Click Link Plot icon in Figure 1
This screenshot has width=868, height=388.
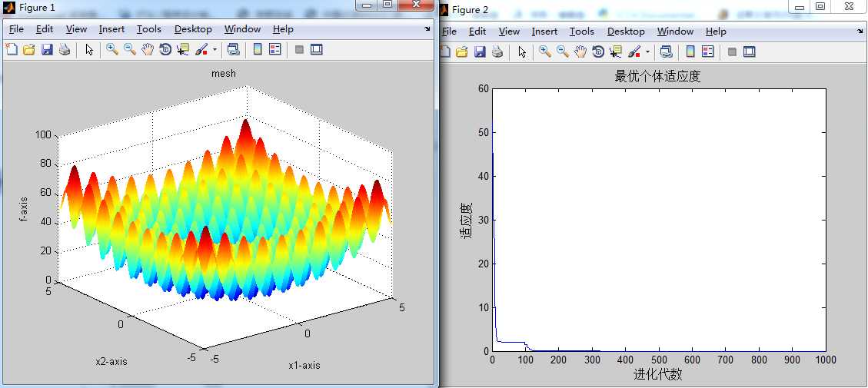click(234, 50)
